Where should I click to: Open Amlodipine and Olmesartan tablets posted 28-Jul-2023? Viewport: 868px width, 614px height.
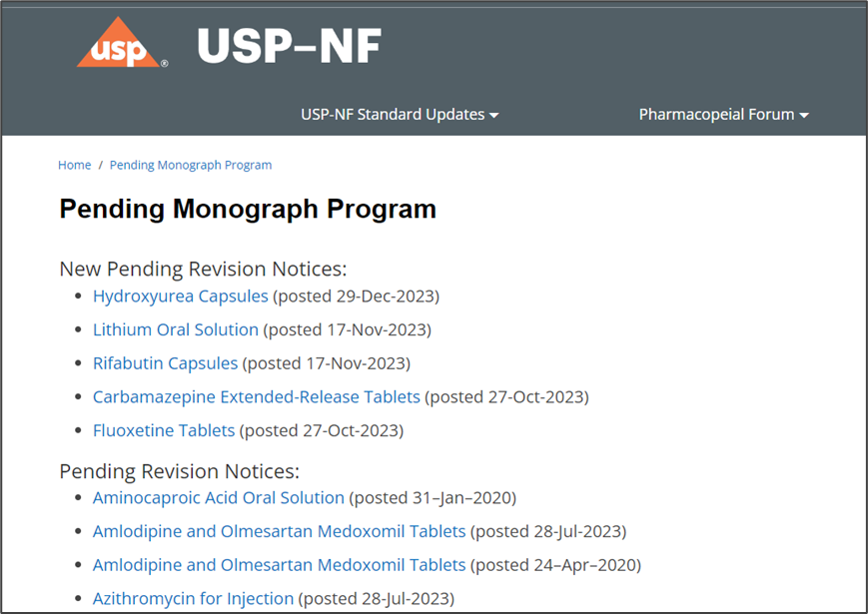coord(279,531)
